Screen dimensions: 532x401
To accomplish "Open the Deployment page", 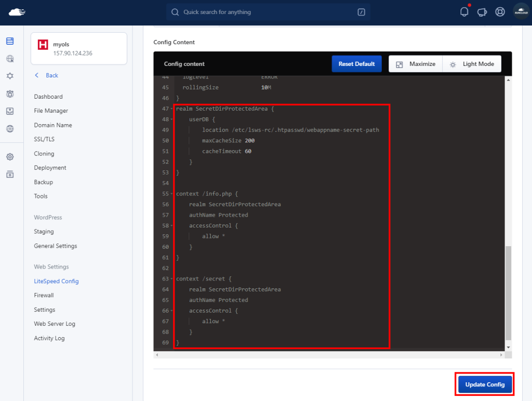I will coord(50,168).
